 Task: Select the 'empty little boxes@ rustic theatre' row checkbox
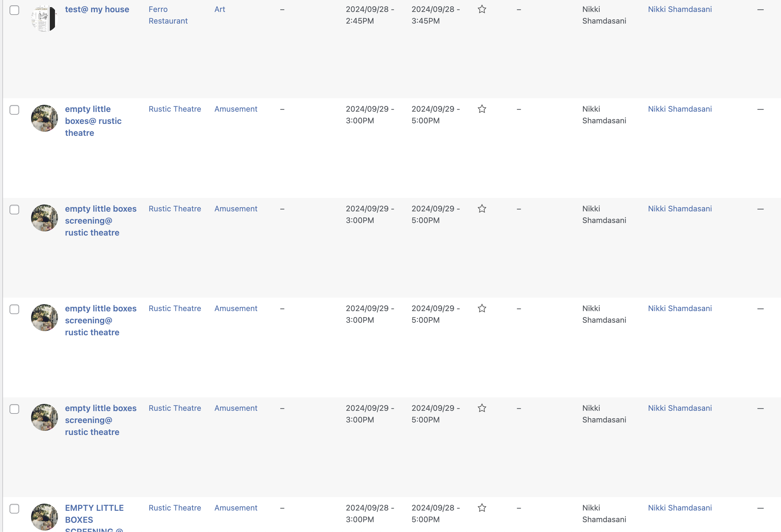point(14,110)
